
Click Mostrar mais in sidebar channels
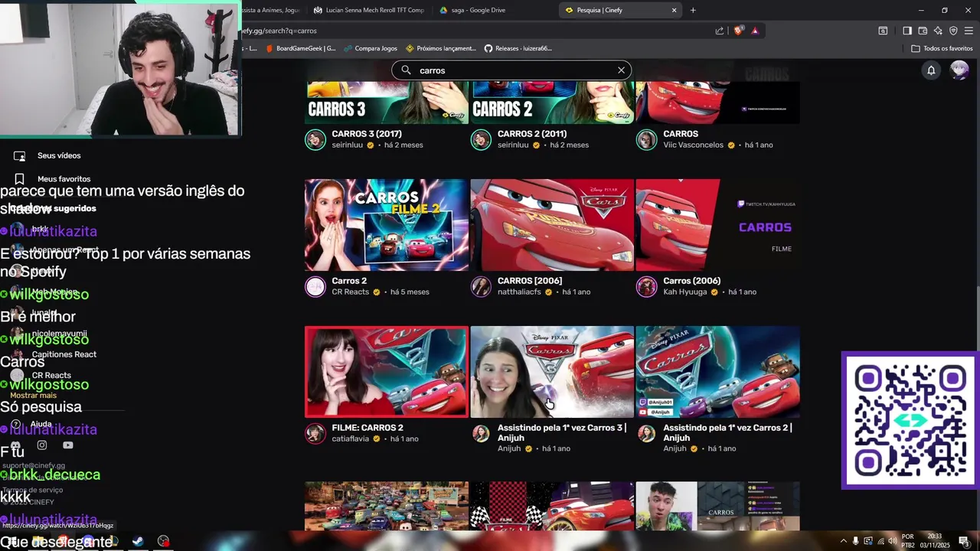(x=34, y=396)
